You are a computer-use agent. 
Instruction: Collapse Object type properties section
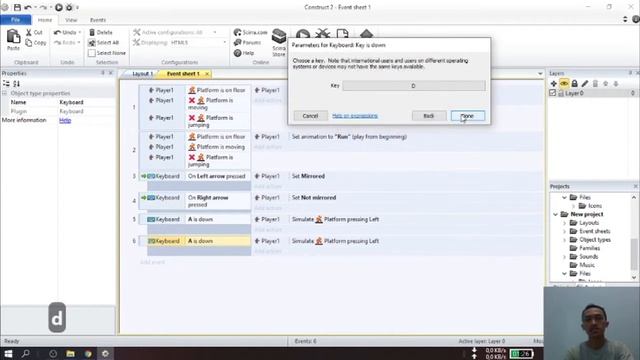pos(4,93)
